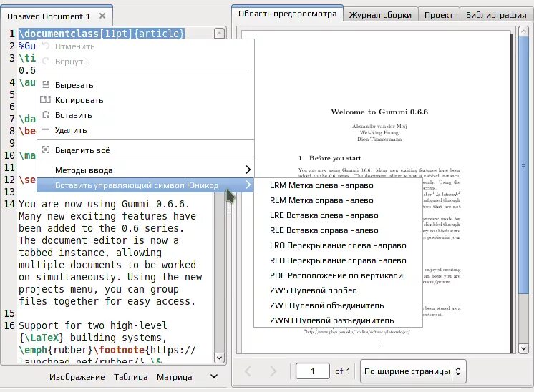Click the Select All icon next to Выделить всё
This screenshot has width=534, height=392.
[46, 150]
